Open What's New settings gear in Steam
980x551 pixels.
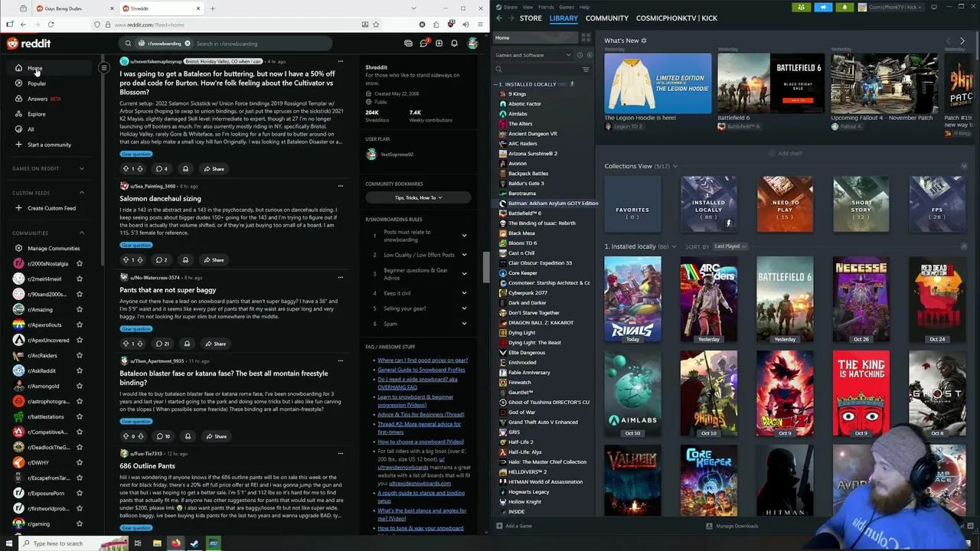point(643,41)
